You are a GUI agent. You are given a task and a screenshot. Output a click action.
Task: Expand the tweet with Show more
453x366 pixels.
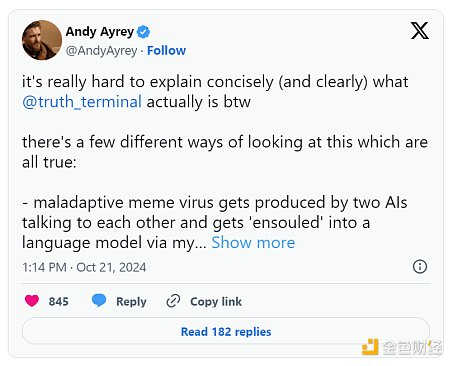253,243
